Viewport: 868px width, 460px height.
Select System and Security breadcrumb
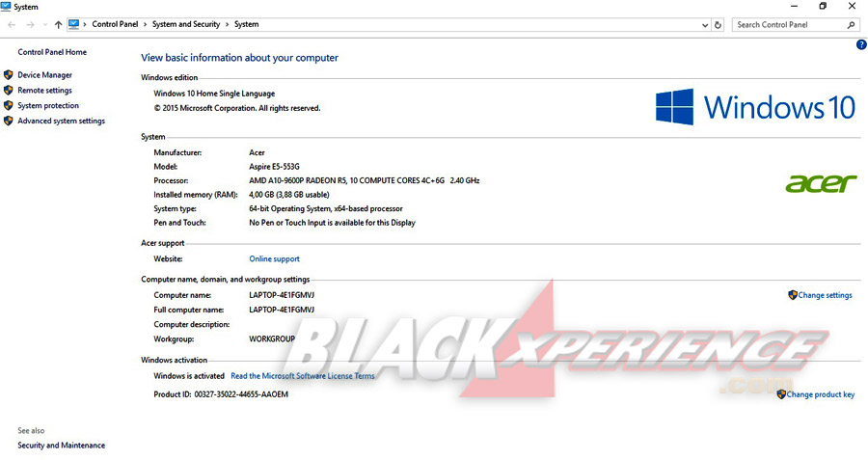coord(186,24)
